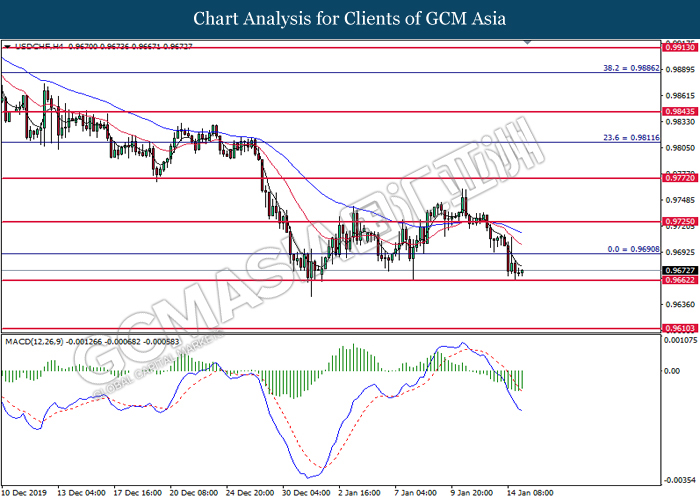Viewport: 700px width, 500px height.
Task: Click the 9 Jan 20:00 time label
Action: [473, 493]
